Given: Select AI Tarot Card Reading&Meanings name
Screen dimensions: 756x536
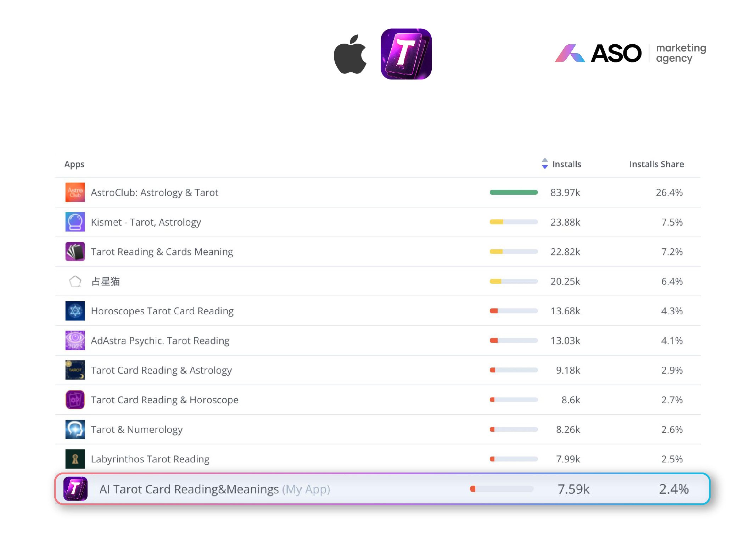Looking at the screenshot, I should click(189, 489).
